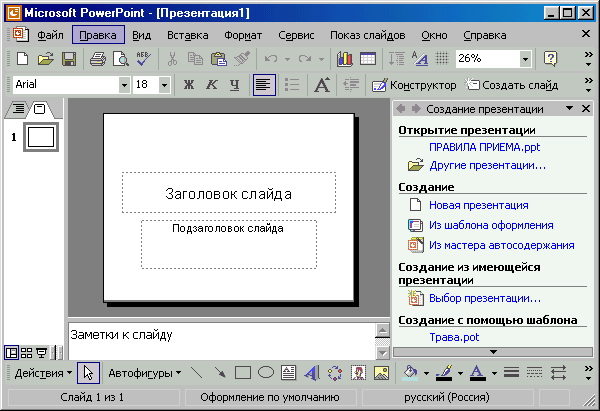Click into the Заметки к слайду notes field

point(222,341)
